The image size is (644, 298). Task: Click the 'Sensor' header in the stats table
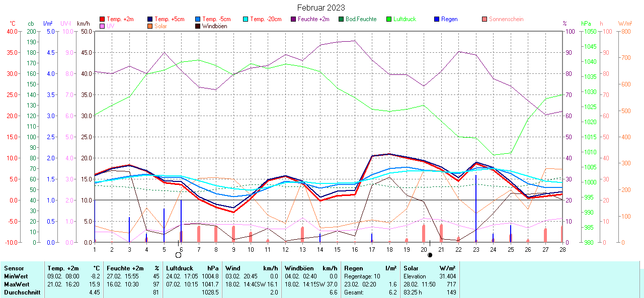pos(14,268)
